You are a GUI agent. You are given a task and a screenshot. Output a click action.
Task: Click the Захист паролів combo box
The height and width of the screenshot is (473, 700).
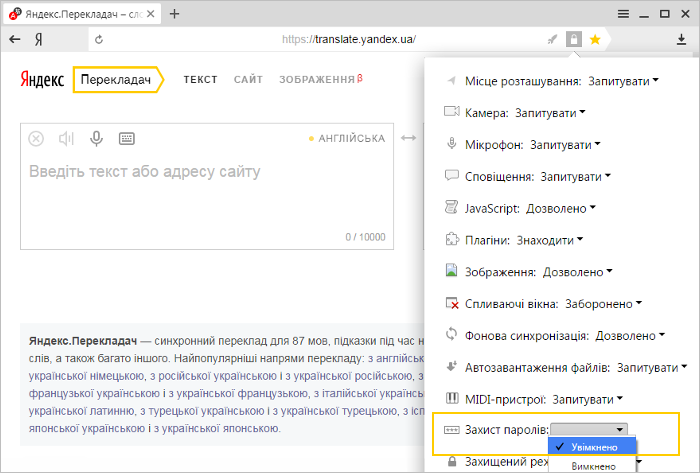589,430
